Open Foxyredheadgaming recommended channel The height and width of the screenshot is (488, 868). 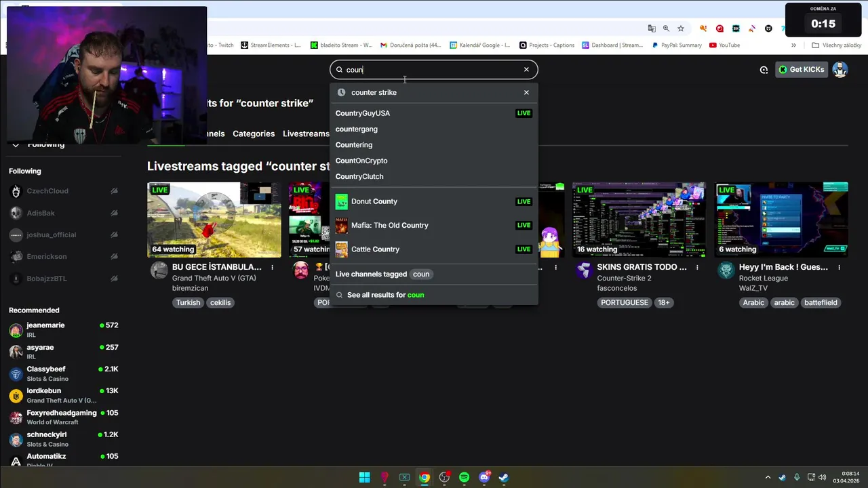click(63, 417)
